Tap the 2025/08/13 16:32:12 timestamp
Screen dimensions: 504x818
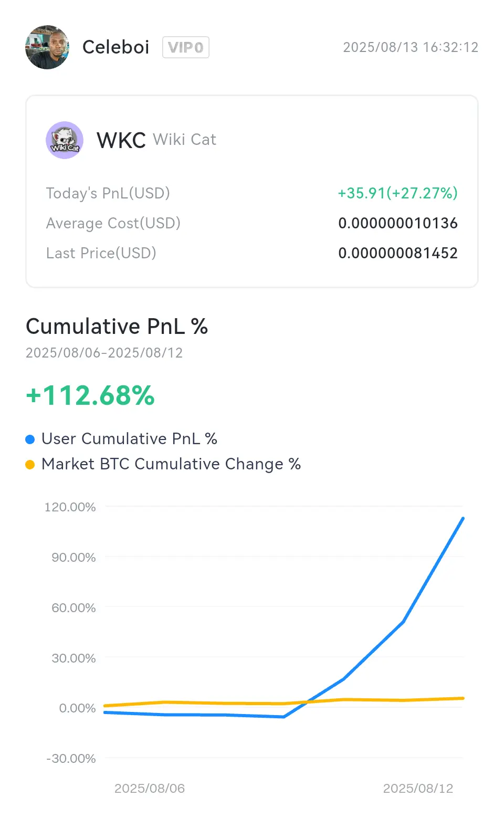tap(411, 47)
